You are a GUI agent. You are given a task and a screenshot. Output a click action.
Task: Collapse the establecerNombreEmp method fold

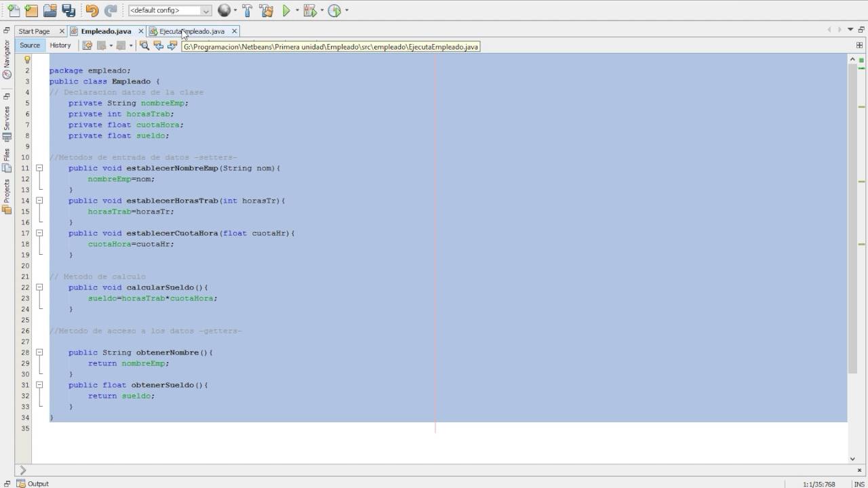tap(39, 168)
